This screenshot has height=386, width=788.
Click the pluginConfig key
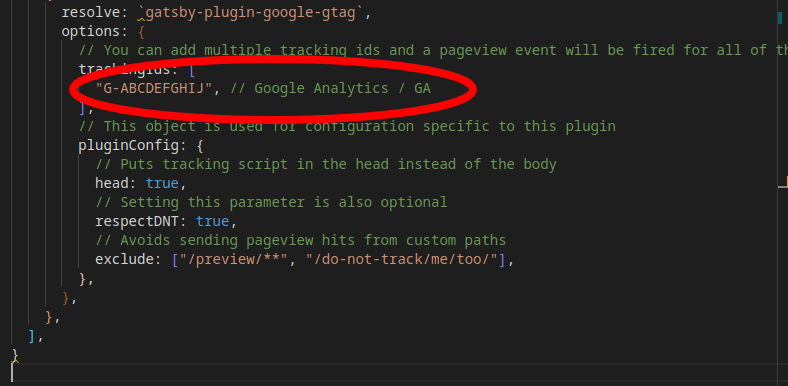[x=128, y=146]
